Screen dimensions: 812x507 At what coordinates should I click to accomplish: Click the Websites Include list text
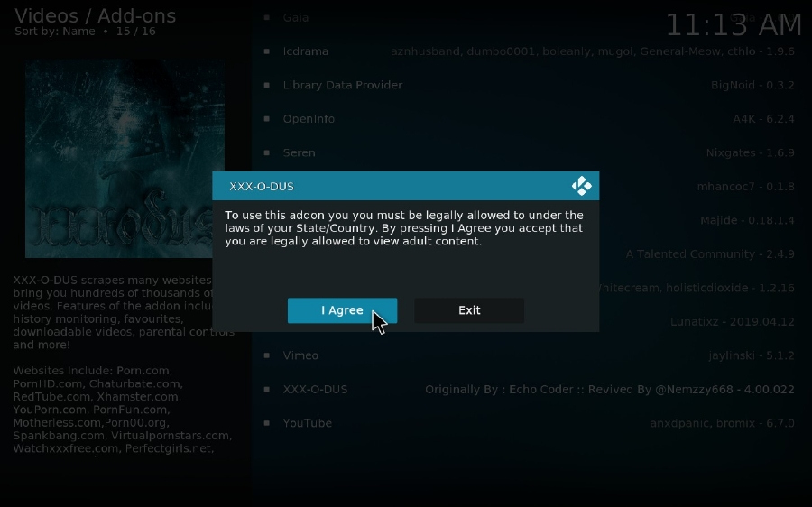pos(122,410)
